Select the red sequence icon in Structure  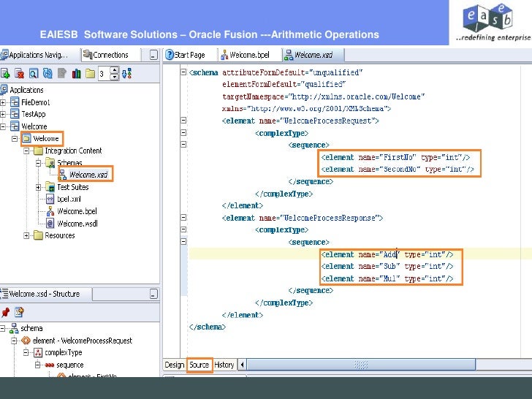[50, 365]
